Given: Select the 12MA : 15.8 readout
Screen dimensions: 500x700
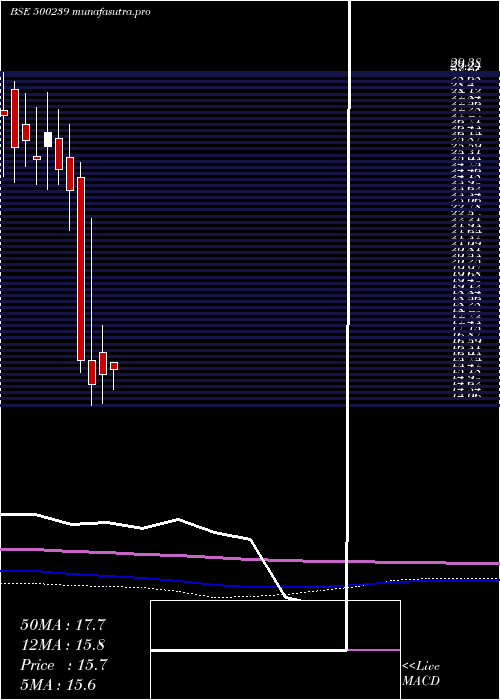Looking at the screenshot, I should point(64,645).
